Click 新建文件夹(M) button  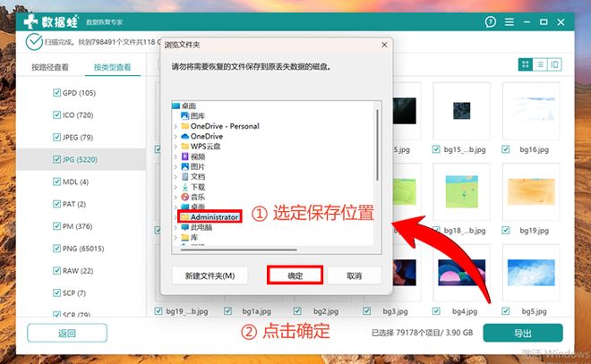(x=210, y=275)
